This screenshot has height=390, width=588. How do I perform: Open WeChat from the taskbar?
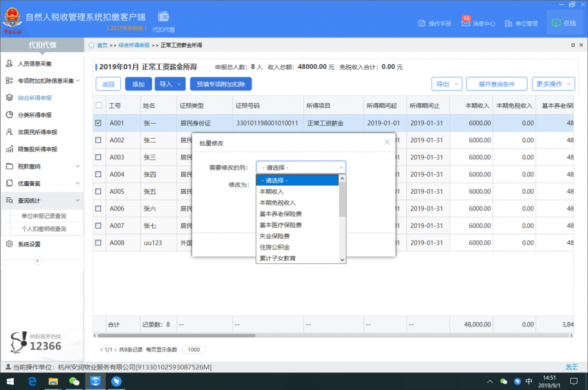point(74,381)
